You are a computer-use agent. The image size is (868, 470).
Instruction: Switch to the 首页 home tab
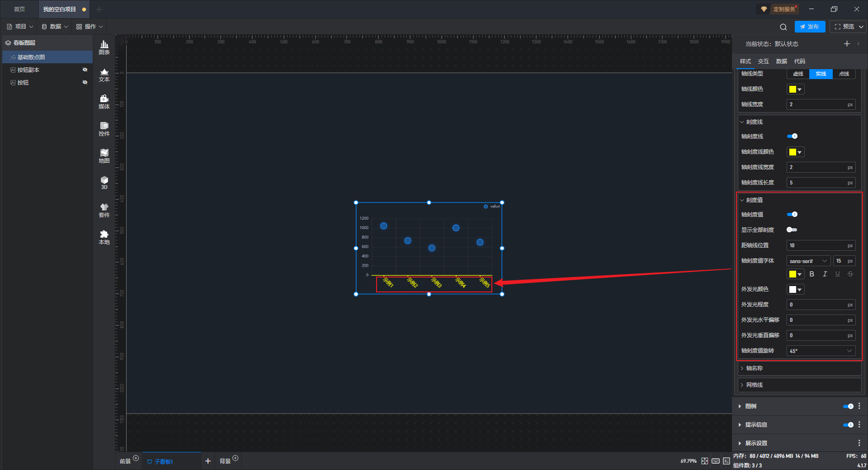coord(19,9)
